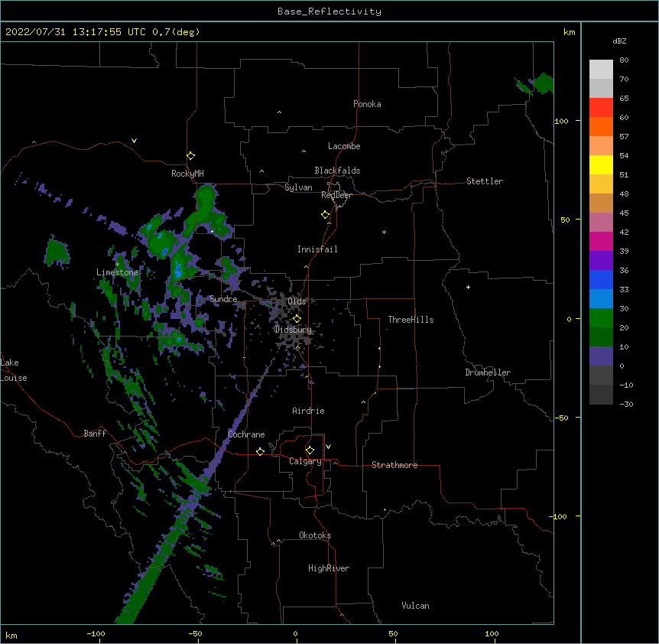Select the Banff town label
Screen dimensions: 659x644
click(x=95, y=434)
